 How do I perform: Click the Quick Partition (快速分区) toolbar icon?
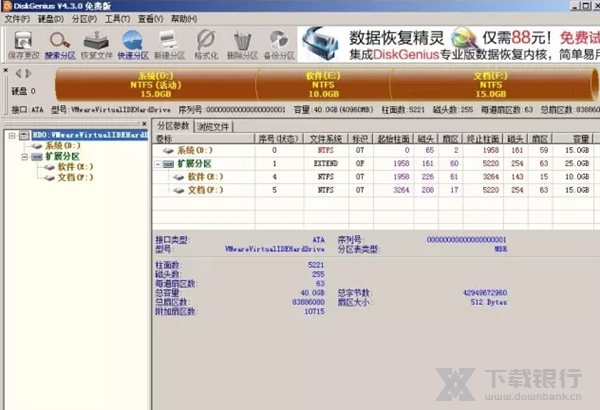133,45
